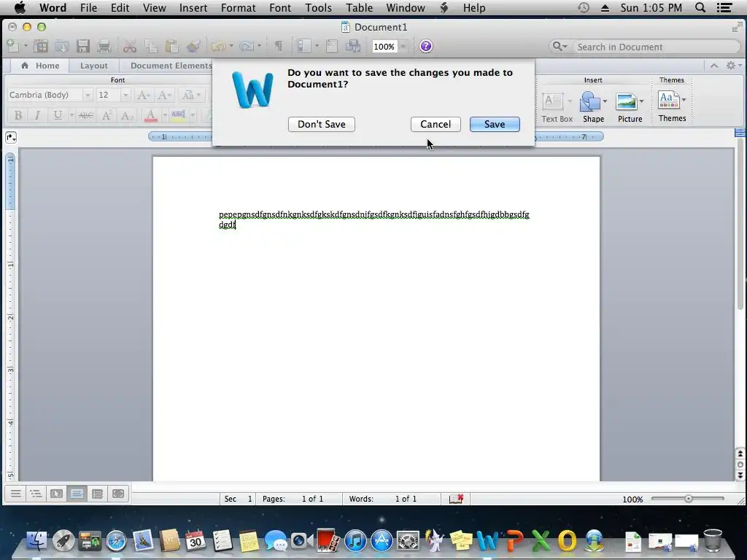The image size is (747, 560).
Task: Open the font color dropdown arrow
Action: pyautogui.click(x=165, y=115)
